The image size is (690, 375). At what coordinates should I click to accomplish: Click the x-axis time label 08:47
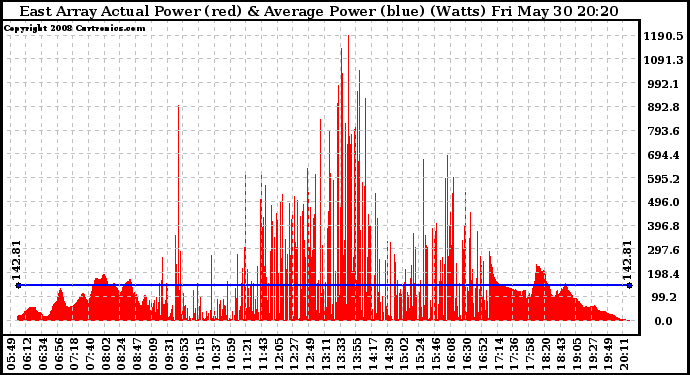137,354
